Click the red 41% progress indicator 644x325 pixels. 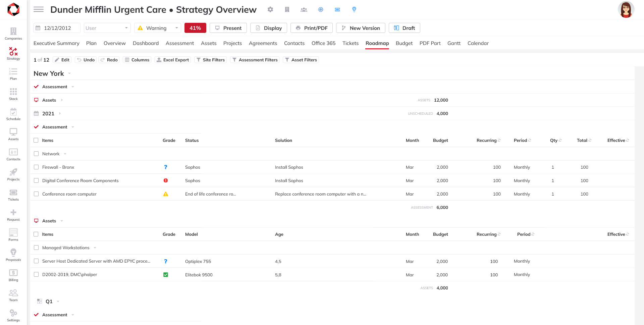[x=195, y=28]
